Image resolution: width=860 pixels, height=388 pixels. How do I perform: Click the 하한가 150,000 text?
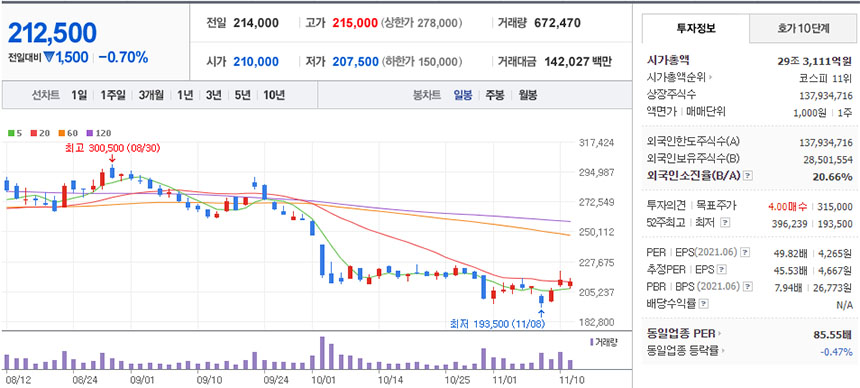coord(421,61)
